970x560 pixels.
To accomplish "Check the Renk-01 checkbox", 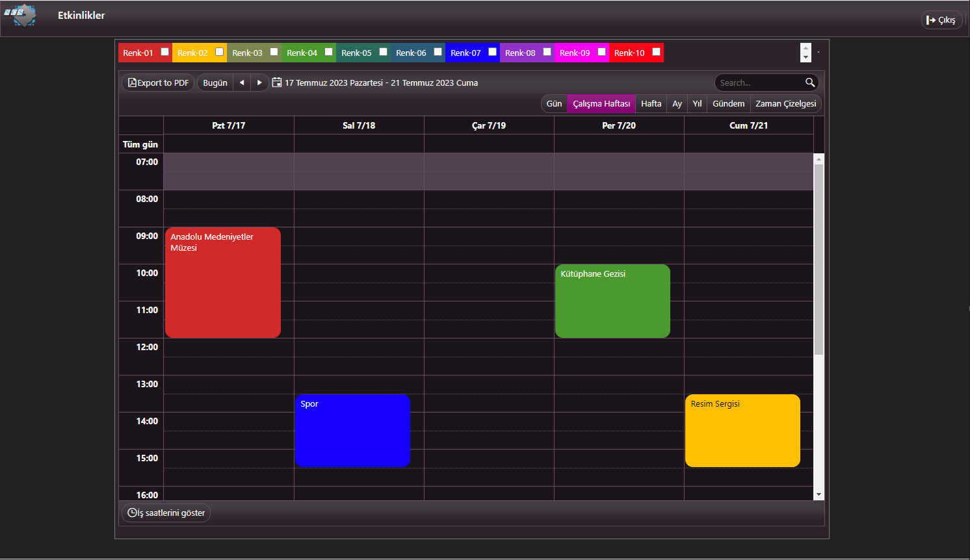I will tap(165, 52).
